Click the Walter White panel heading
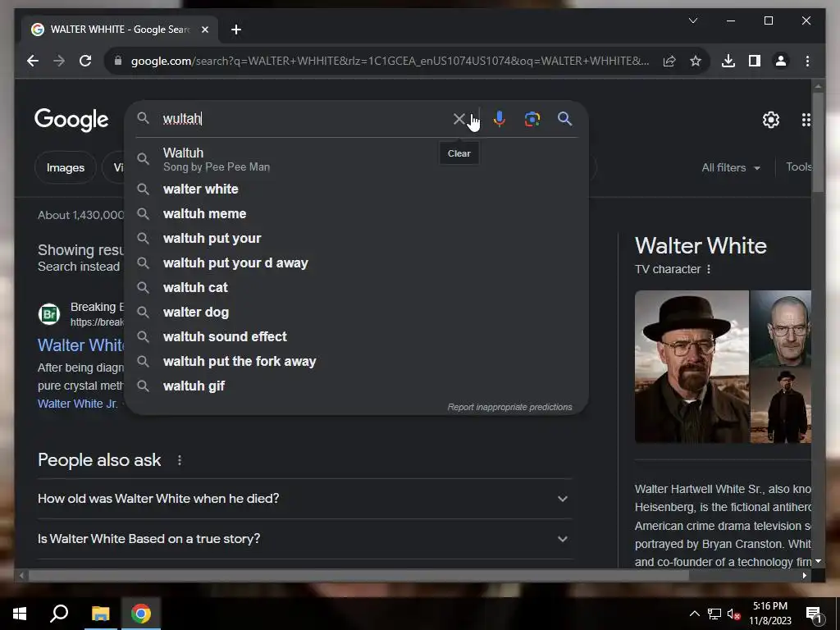The image size is (840, 630). click(701, 246)
